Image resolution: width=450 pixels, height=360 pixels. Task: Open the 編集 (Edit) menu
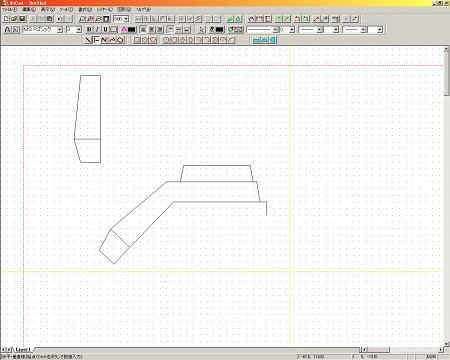[x=29, y=9]
